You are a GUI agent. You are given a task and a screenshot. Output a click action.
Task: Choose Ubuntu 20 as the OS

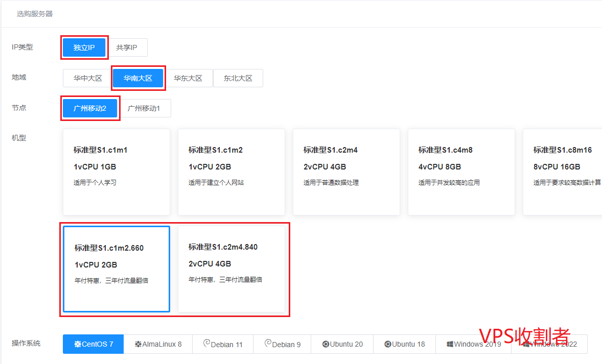click(x=342, y=344)
